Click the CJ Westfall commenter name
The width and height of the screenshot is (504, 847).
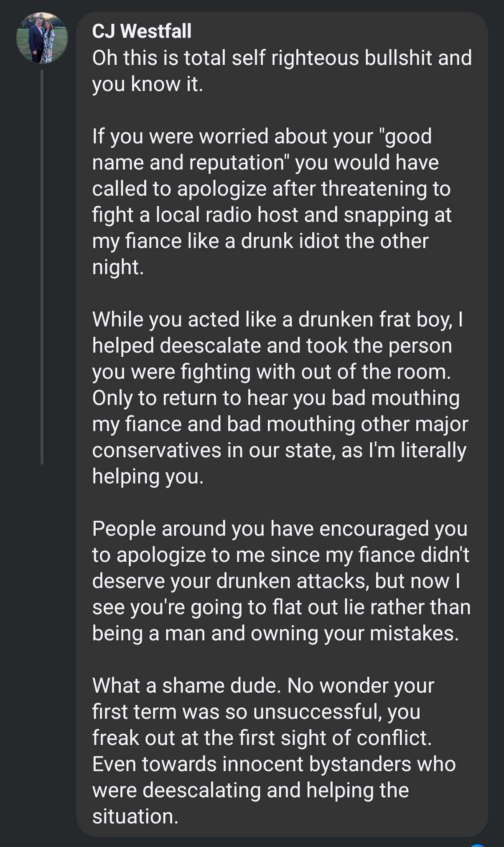click(142, 31)
